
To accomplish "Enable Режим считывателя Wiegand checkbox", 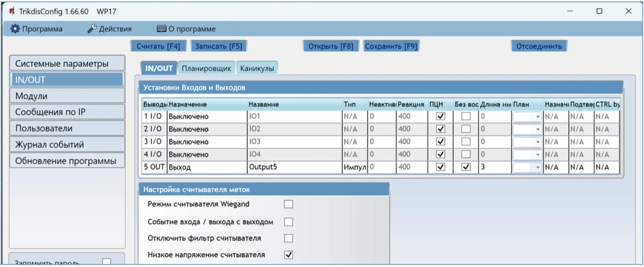I will [289, 204].
